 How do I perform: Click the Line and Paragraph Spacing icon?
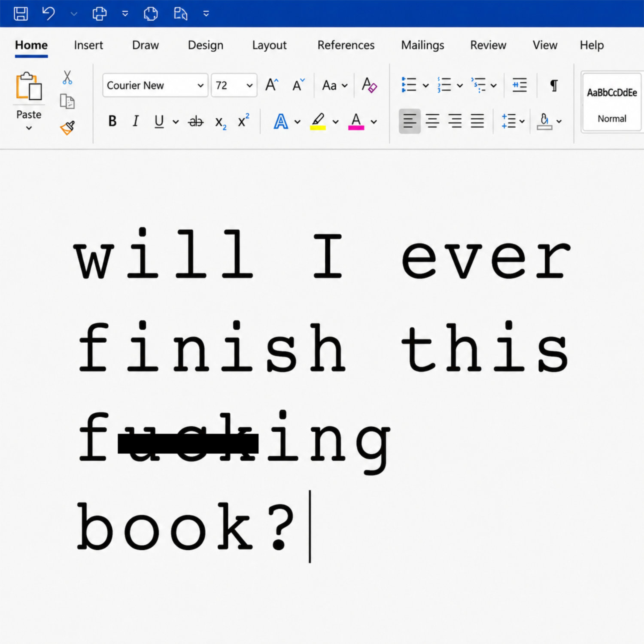coord(509,121)
